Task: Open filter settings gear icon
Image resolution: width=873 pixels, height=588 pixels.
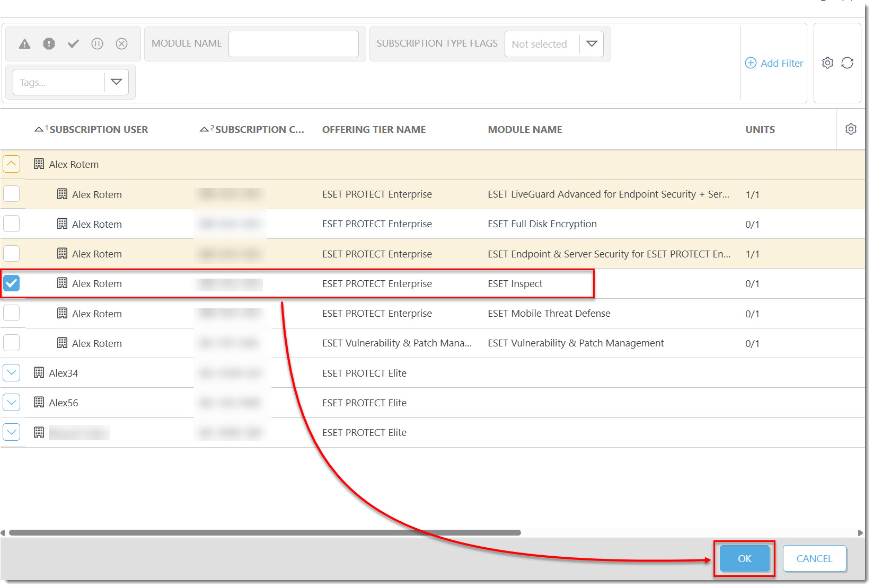Action: (x=827, y=63)
